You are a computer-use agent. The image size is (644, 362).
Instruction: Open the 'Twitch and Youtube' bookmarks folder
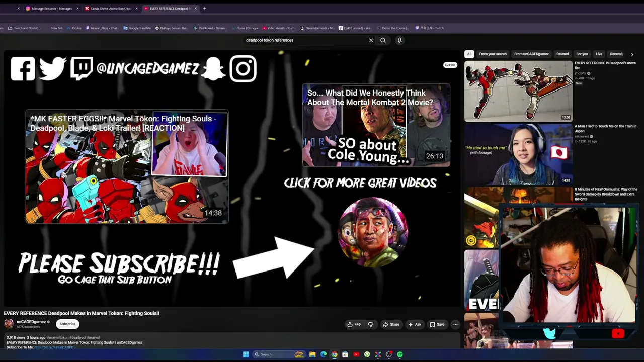point(25,28)
